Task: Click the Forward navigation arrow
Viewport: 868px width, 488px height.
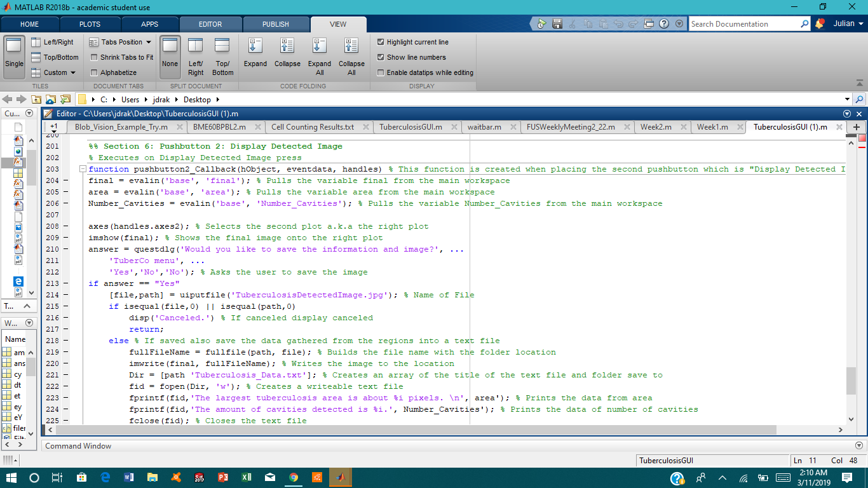Action: click(x=21, y=99)
